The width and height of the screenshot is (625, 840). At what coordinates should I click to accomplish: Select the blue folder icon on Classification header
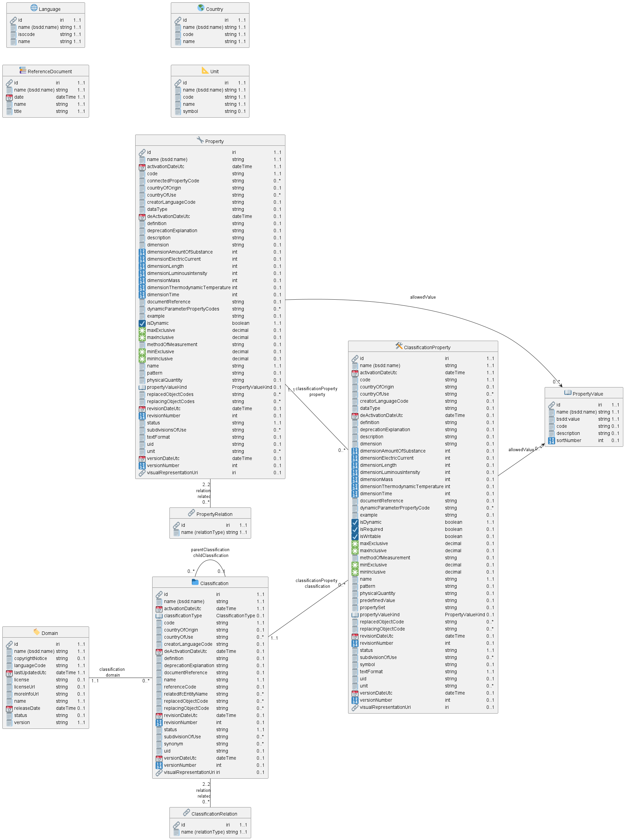195,582
